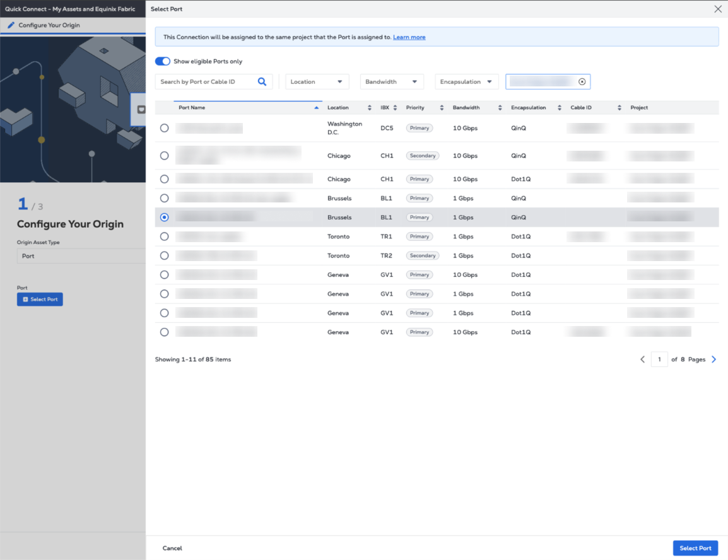Viewport: 728px width, 560px height.
Task: Click the pencil icon beside Configure Your Origin
Action: (11, 26)
